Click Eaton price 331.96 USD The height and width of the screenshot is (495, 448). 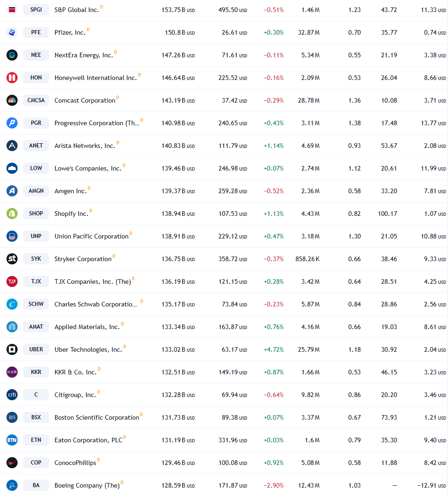(233, 440)
